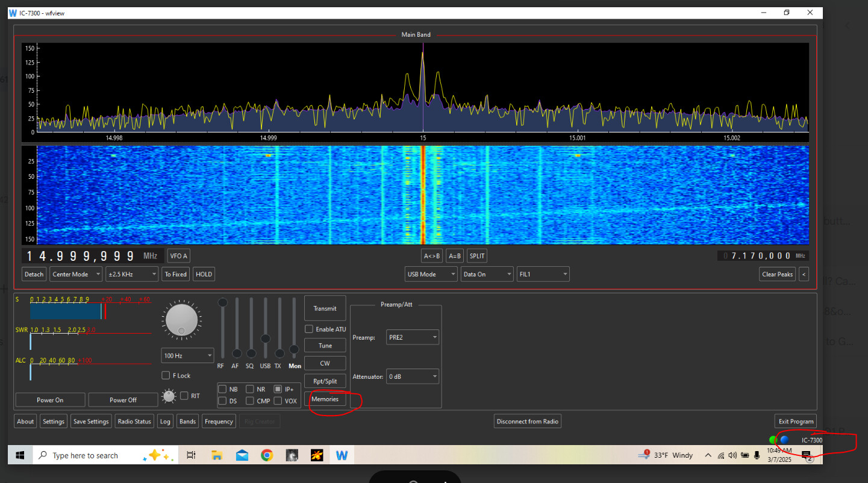868x483 pixels.
Task: Open the FIL1 filter dropdown
Action: [543, 274]
